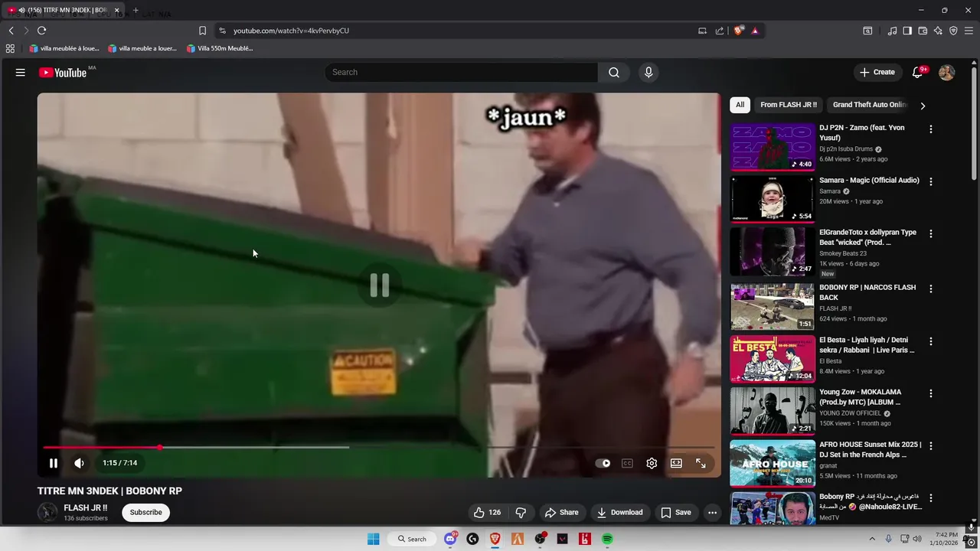The height and width of the screenshot is (551, 980).
Task: Show more chips with the right arrow
Action: 922,106
